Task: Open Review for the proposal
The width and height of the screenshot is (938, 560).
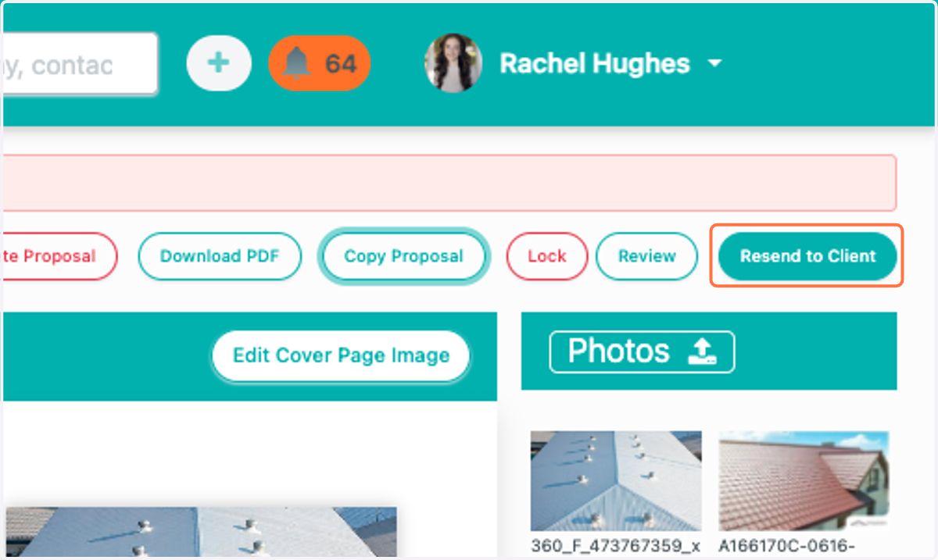Action: point(646,256)
